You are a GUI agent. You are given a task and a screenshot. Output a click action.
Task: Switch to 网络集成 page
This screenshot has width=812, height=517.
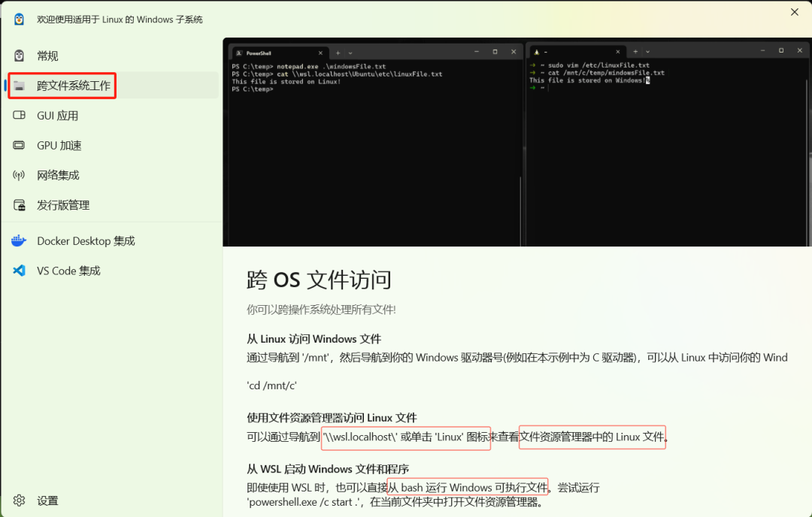pyautogui.click(x=112, y=175)
